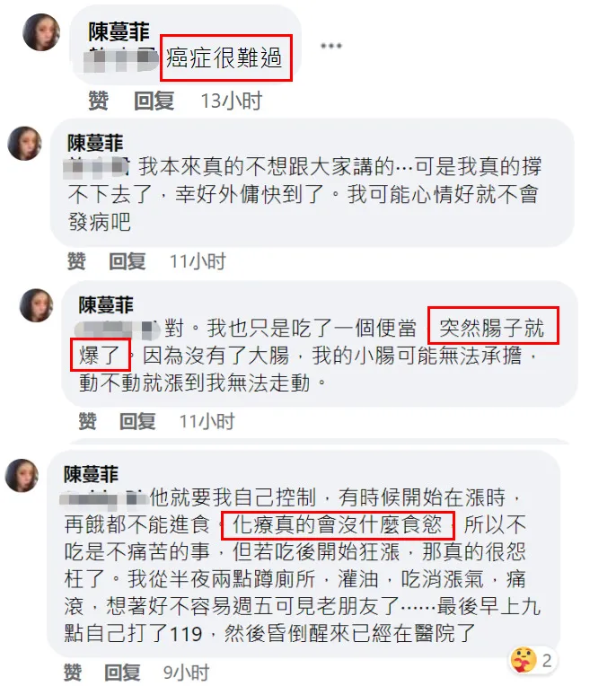Open profile picture of first comment
Screen dimensions: 616x686
coord(41,32)
